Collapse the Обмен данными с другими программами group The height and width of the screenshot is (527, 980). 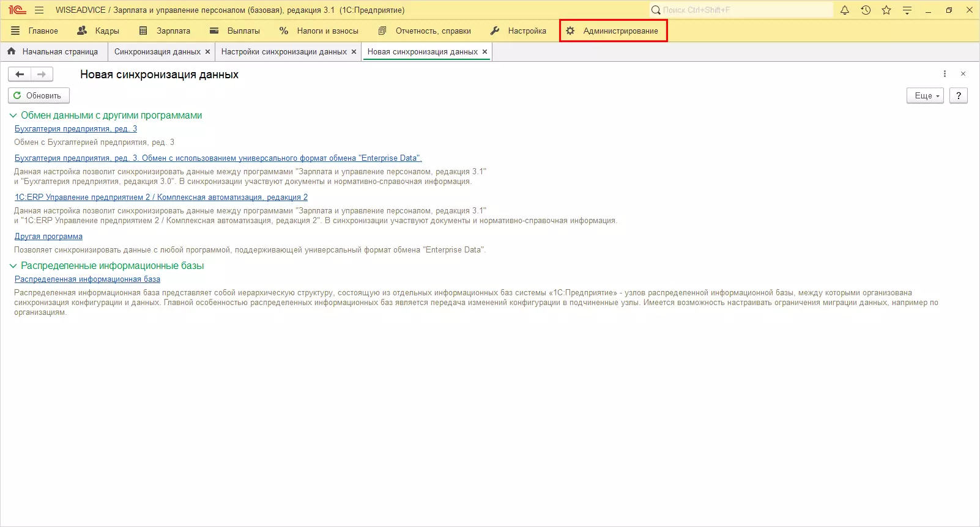click(x=13, y=116)
